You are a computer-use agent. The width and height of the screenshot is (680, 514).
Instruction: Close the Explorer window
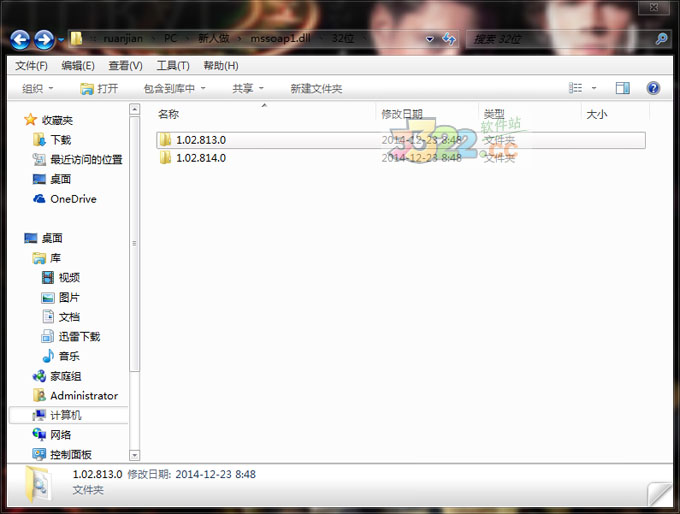click(x=654, y=7)
